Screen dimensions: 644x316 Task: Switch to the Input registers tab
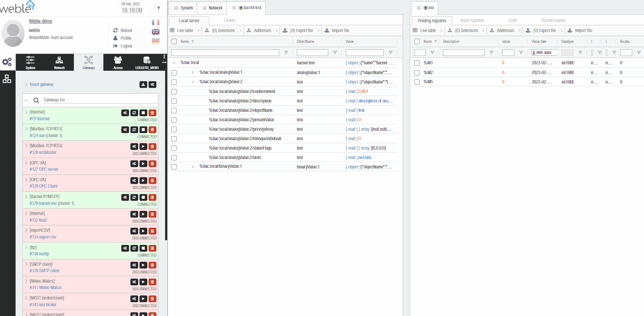[x=472, y=21]
